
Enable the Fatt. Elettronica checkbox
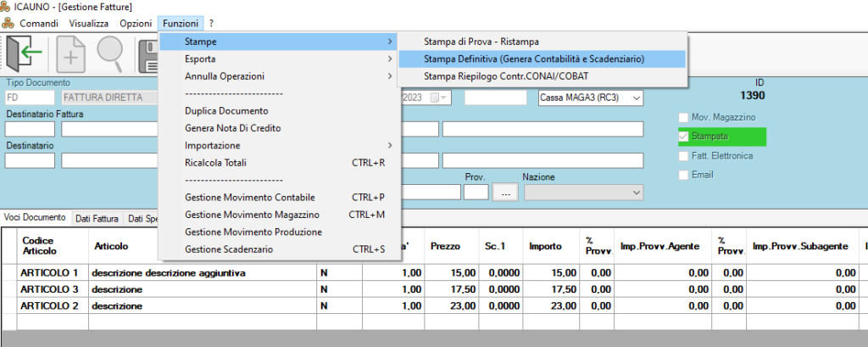(685, 155)
